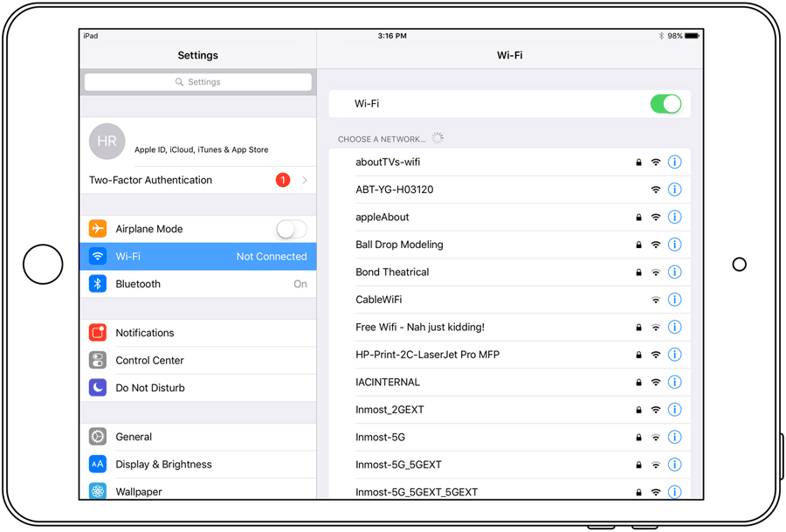Show details icon for Ball Drop Modeling

(x=674, y=245)
